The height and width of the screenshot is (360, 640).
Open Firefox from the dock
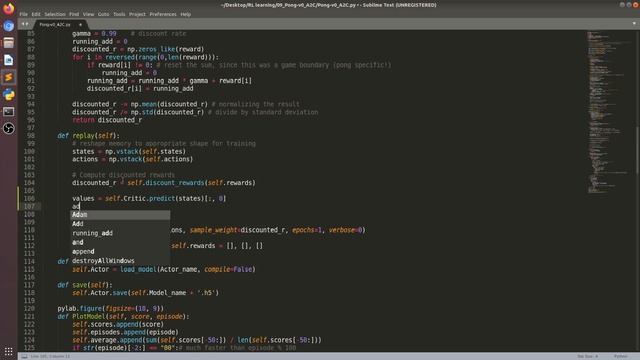point(9,9)
